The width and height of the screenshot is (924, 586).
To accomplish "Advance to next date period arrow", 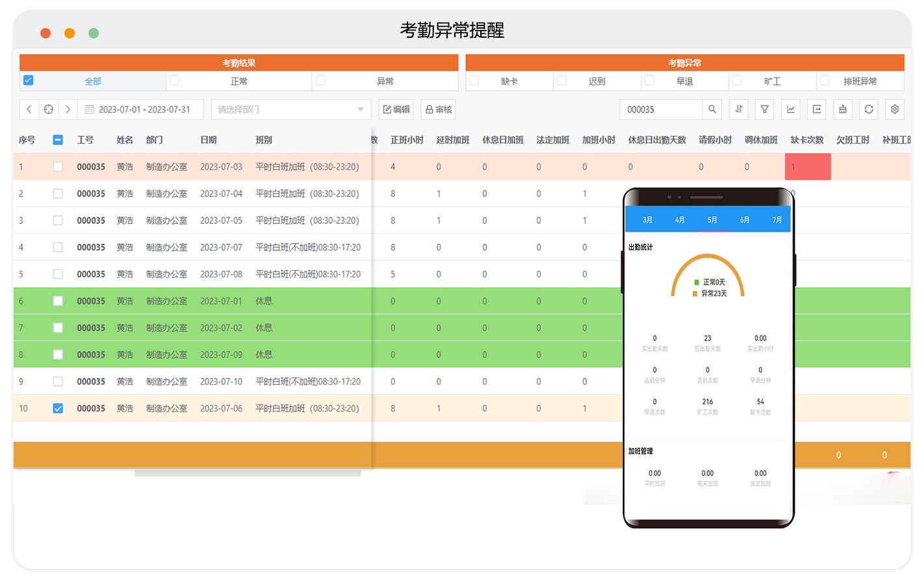I will point(68,109).
